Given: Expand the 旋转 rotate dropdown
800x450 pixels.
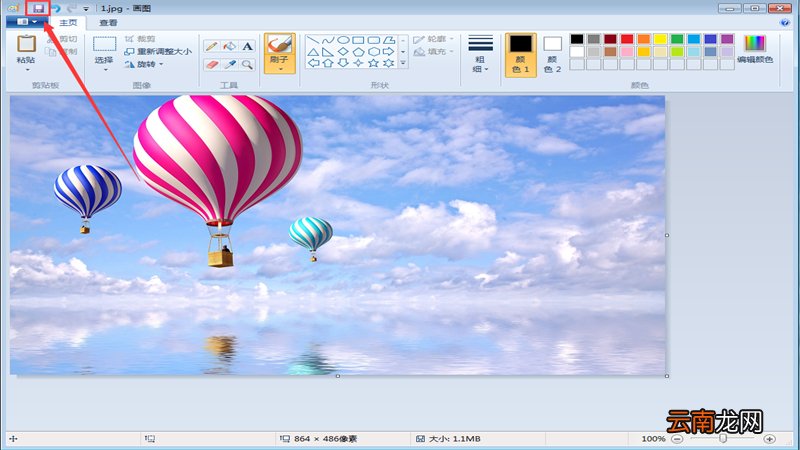Looking at the screenshot, I should [144, 64].
